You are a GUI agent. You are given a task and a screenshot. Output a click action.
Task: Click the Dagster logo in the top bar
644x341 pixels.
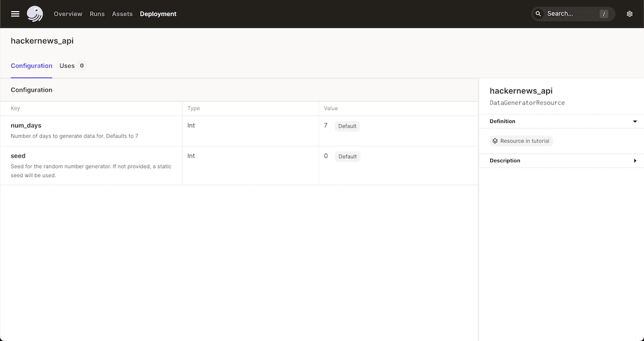coord(35,13)
